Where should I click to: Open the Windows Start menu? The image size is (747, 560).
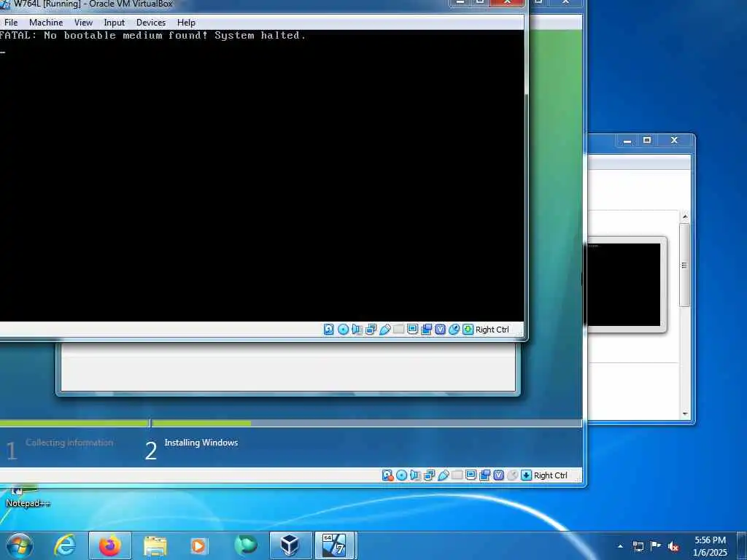coord(20,545)
